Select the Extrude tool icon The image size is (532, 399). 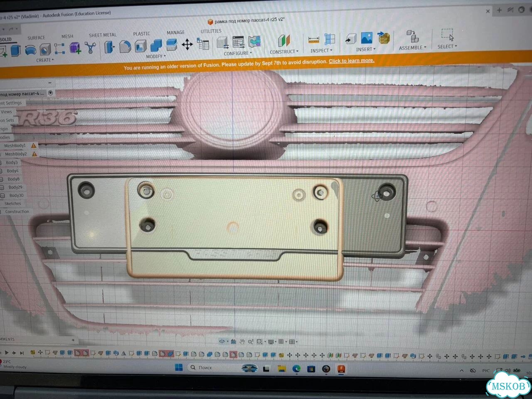pos(16,50)
